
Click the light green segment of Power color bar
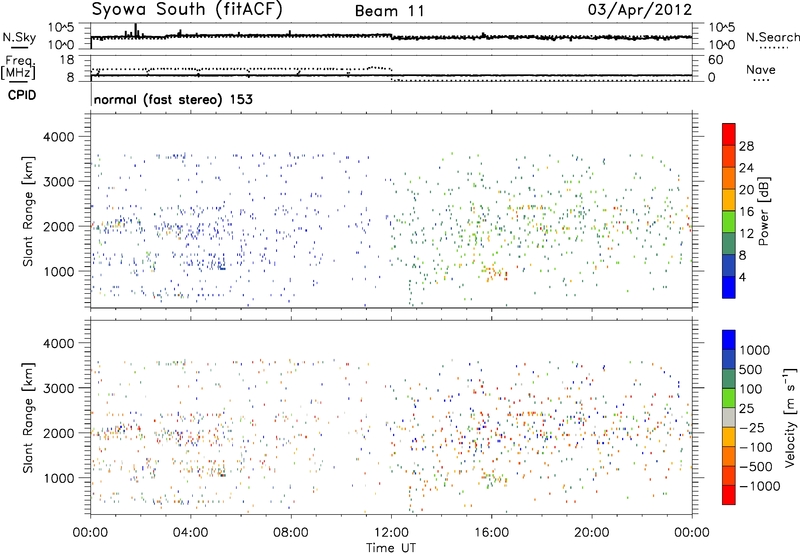pyautogui.click(x=729, y=221)
